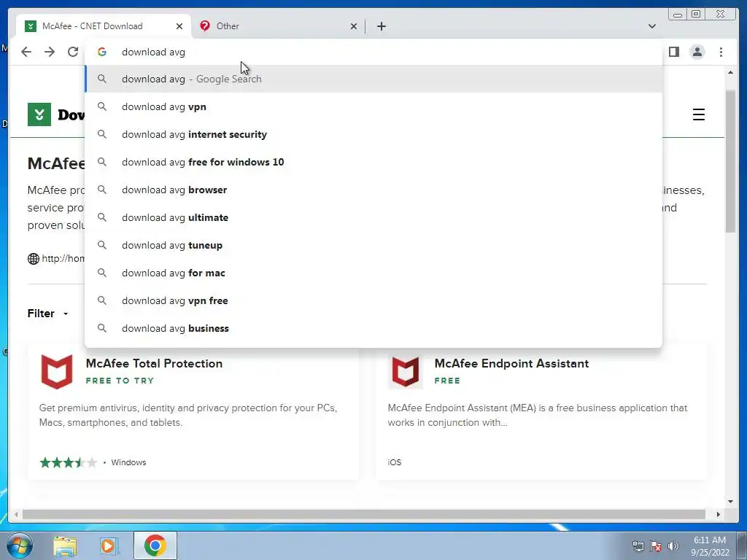Click the iOS platform label
Image resolution: width=747 pixels, height=560 pixels.
(395, 462)
